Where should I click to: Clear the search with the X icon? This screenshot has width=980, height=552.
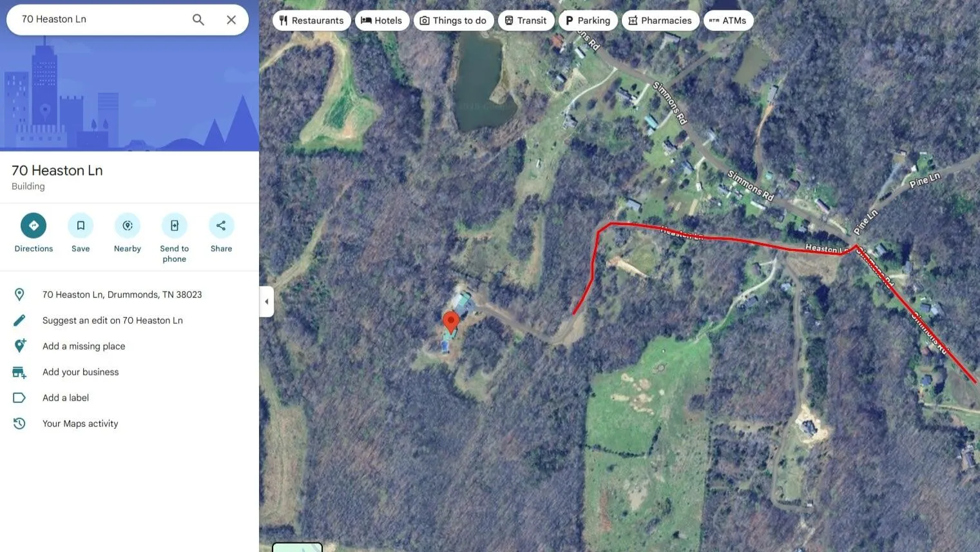tap(231, 20)
